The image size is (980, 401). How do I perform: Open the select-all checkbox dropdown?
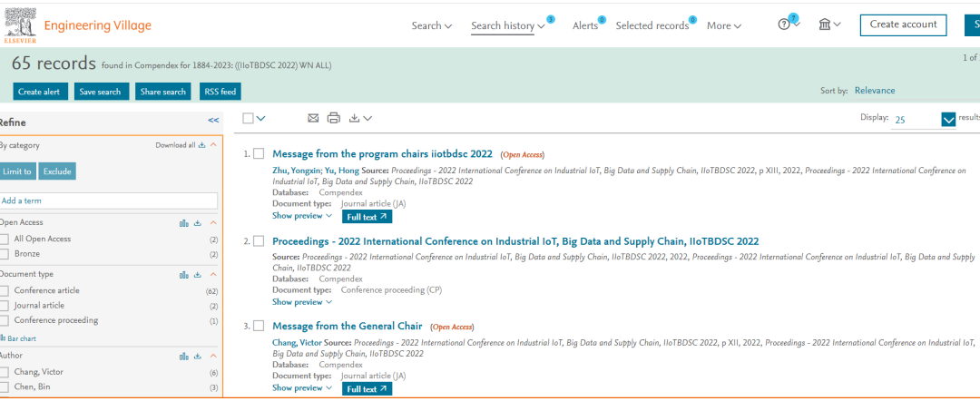(x=260, y=118)
